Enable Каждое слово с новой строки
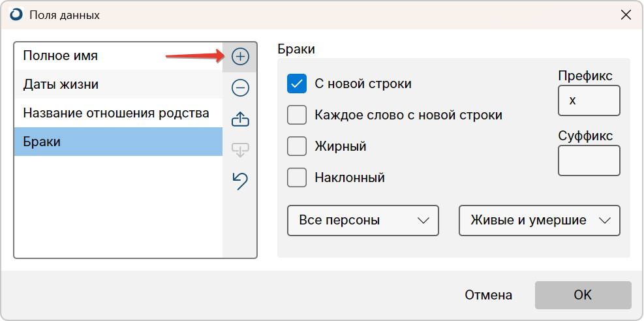This screenshot has height=321, width=644. point(296,115)
